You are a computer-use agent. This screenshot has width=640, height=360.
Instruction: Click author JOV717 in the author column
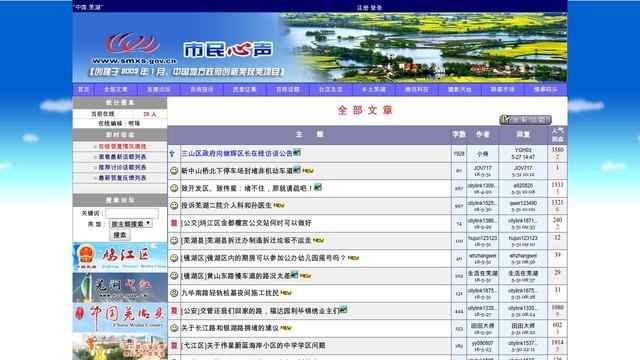click(482, 168)
